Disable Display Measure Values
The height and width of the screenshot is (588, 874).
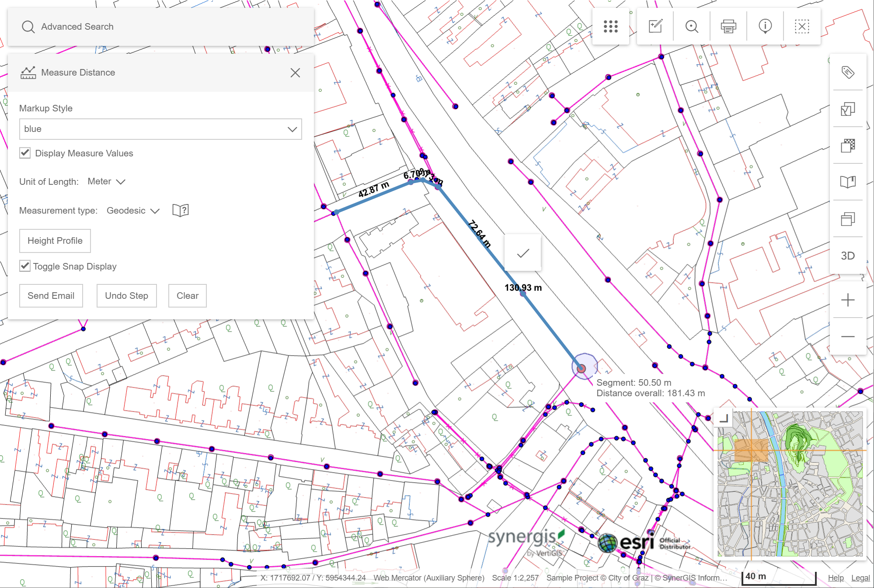pos(24,153)
